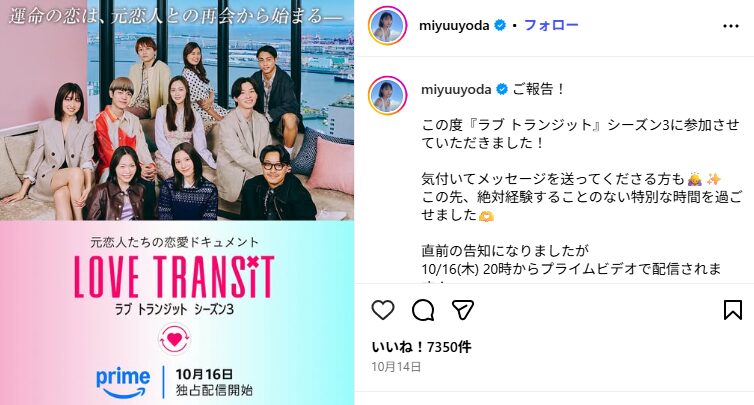Save post with bookmark icon

tap(733, 310)
